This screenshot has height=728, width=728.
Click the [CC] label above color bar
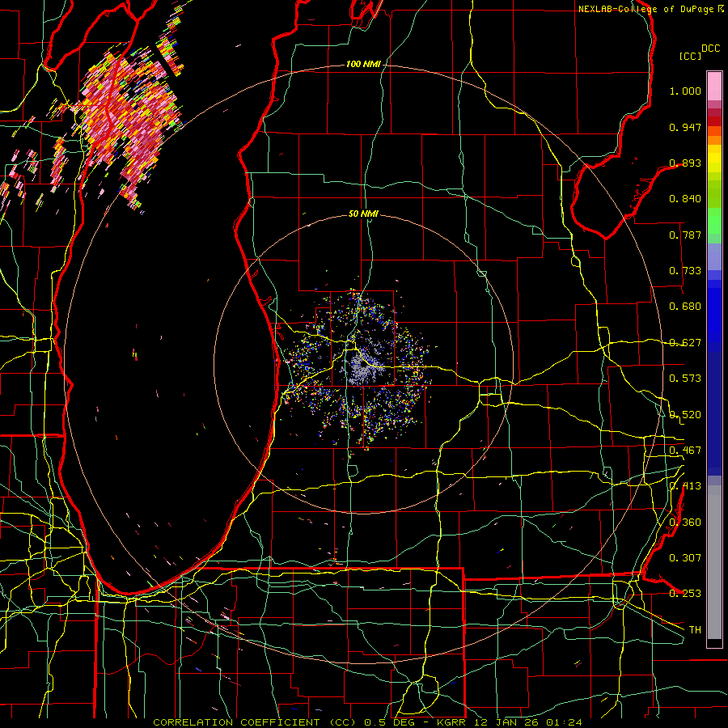tap(690, 56)
